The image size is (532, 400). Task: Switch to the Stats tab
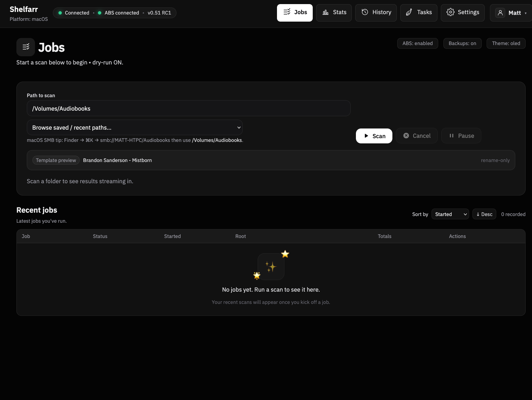(x=334, y=12)
